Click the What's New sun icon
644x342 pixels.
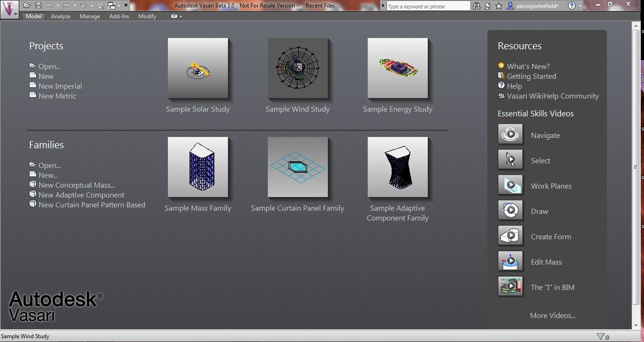[501, 66]
